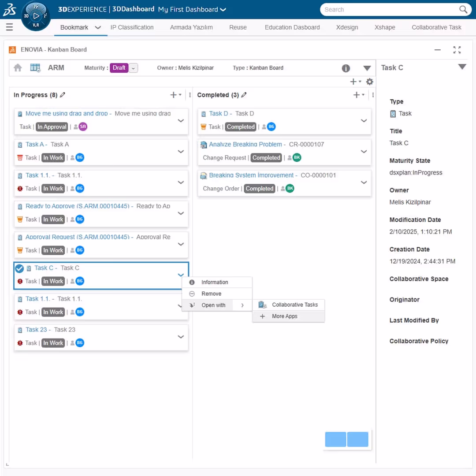Image resolution: width=476 pixels, height=476 pixels.
Task: Click BG avatar on Task D card
Action: coord(271,126)
